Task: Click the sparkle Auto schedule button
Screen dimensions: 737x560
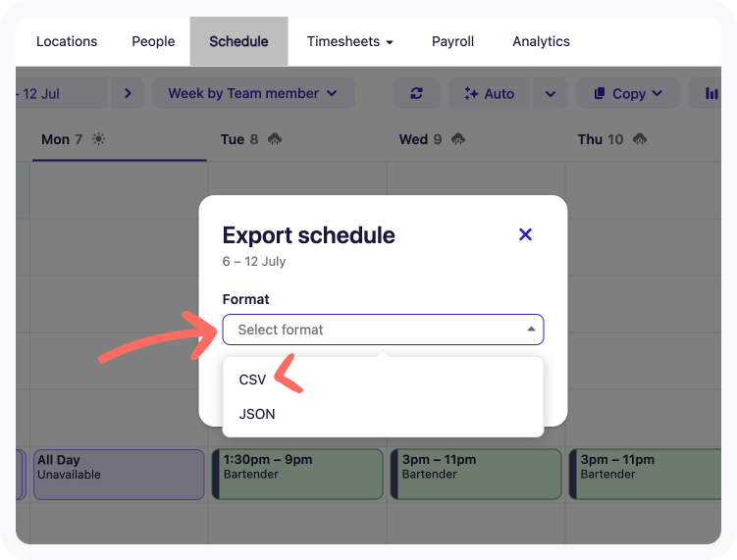Action: [490, 93]
